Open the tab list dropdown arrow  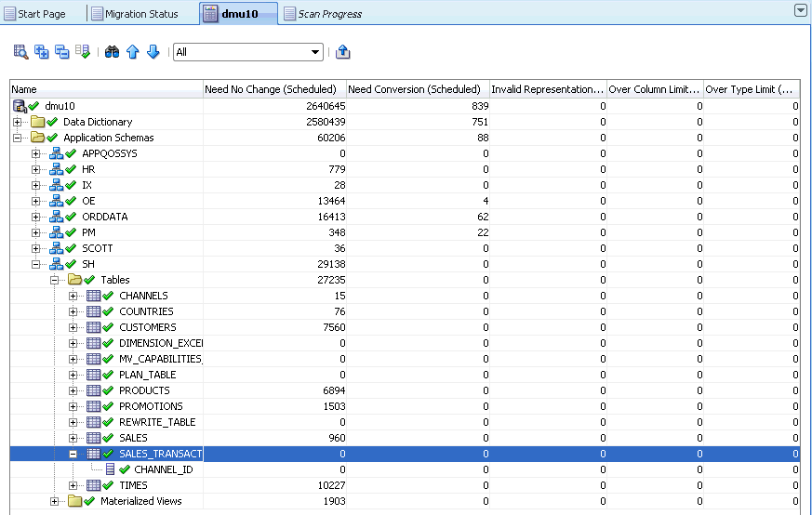click(x=800, y=10)
